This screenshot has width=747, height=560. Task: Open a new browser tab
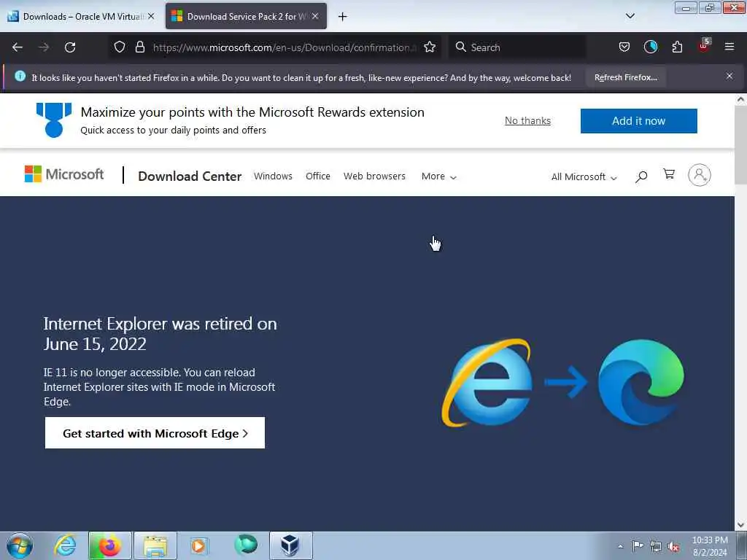click(x=343, y=17)
